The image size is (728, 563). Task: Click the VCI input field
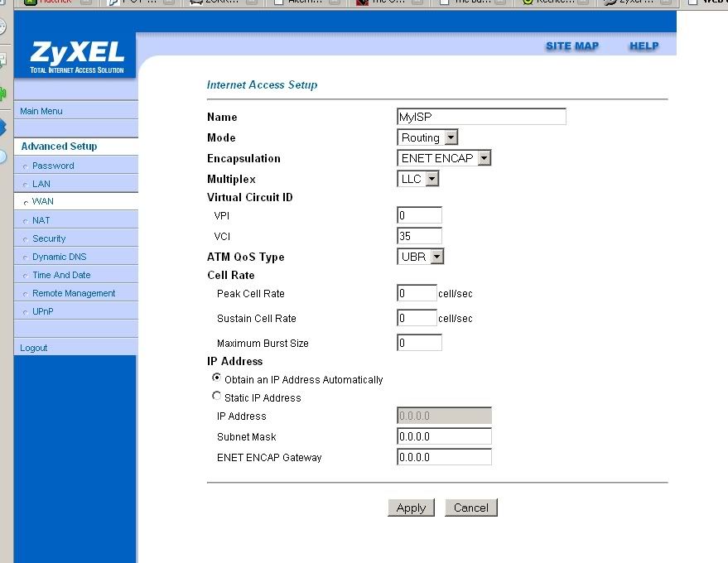point(419,236)
